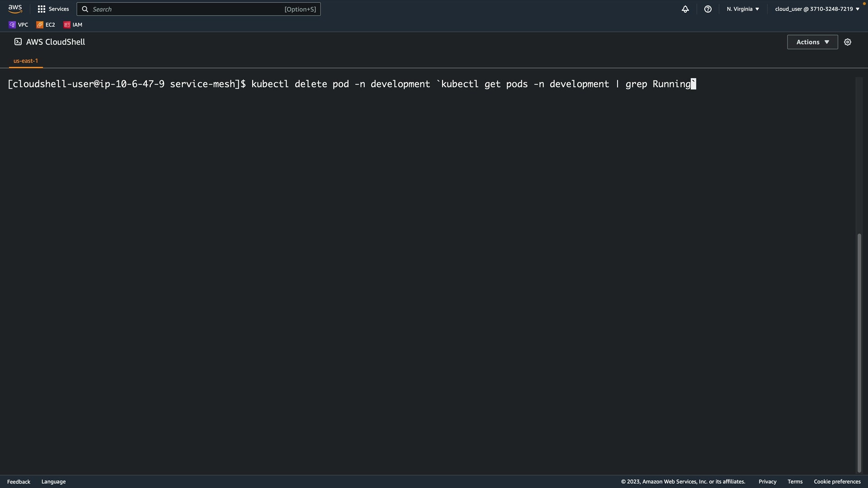Open Cookie preferences in footer
The height and width of the screenshot is (488, 868).
pyautogui.click(x=837, y=482)
